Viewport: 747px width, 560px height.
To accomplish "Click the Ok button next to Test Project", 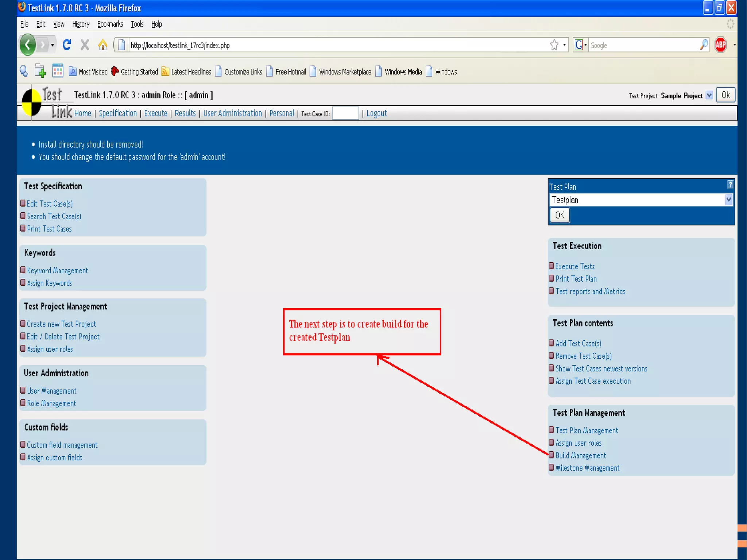I will 725,95.
